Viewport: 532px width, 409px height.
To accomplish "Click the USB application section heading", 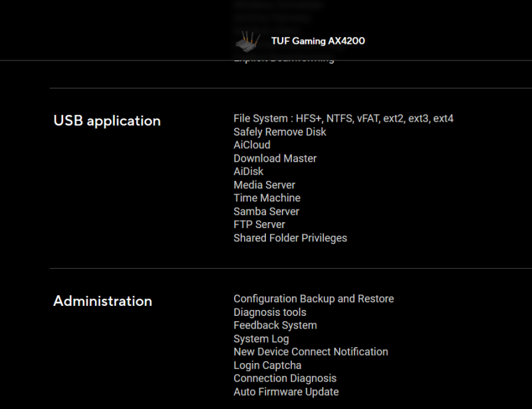I will (x=107, y=121).
